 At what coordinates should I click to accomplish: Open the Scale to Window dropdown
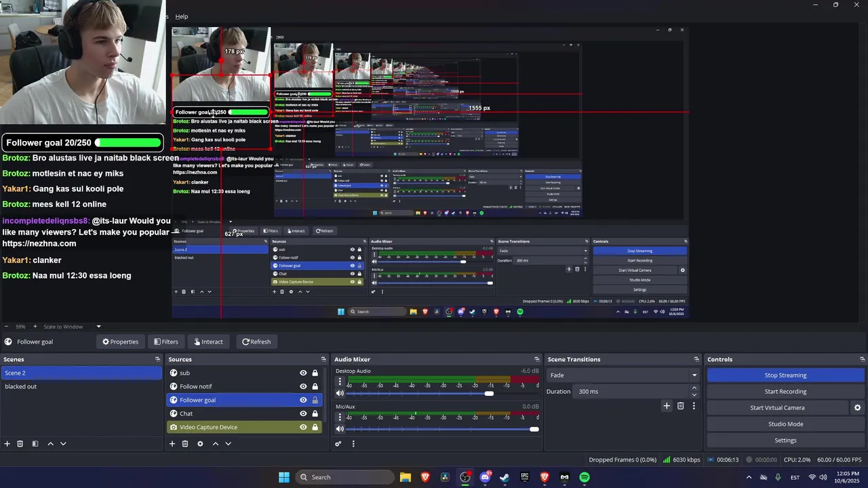pyautogui.click(x=73, y=327)
